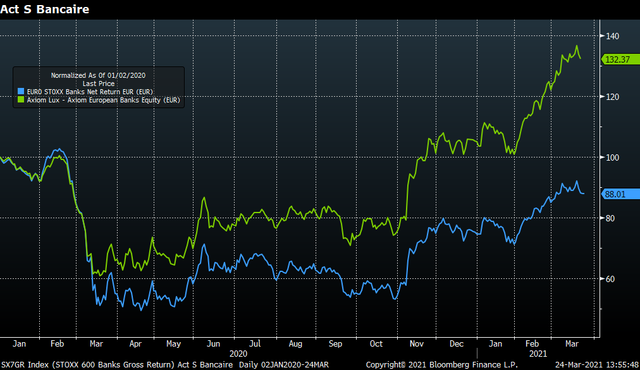Click the blue EURO STOXX Banks legend swatch
This screenshot has width=640, height=370.
21,92
